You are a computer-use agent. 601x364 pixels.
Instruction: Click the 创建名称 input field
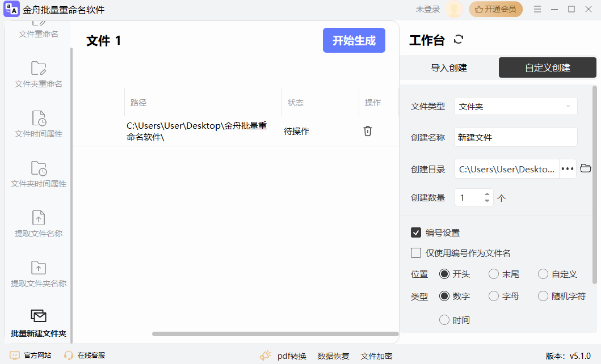click(515, 137)
